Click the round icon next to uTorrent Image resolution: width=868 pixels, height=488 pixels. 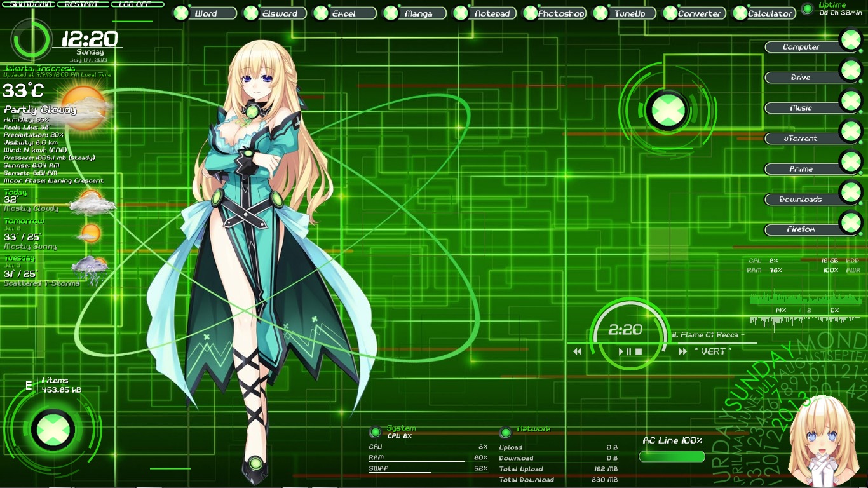coord(850,132)
